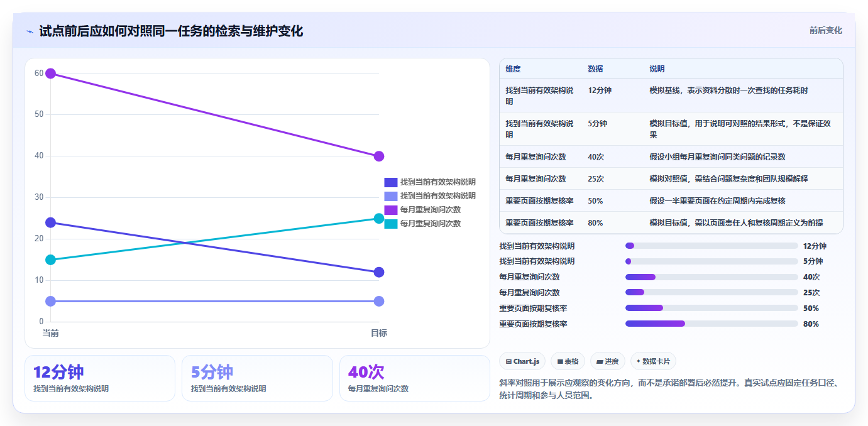Open the 5分钟 data card
This screenshot has height=426, width=868.
click(x=257, y=378)
